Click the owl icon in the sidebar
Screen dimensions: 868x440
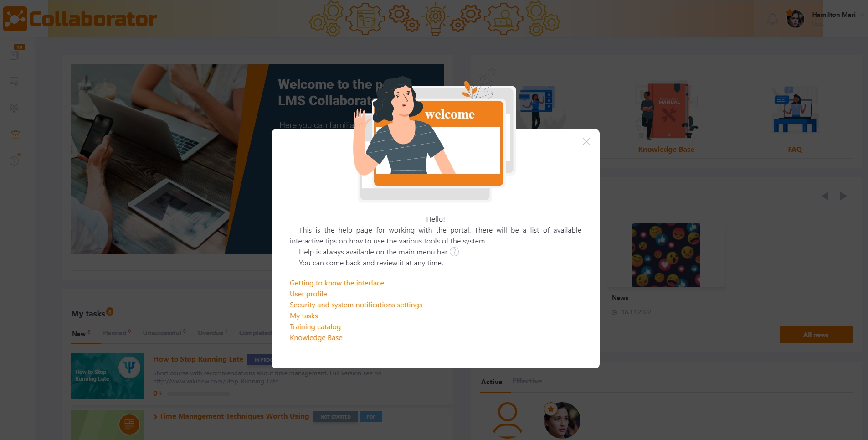point(14,108)
